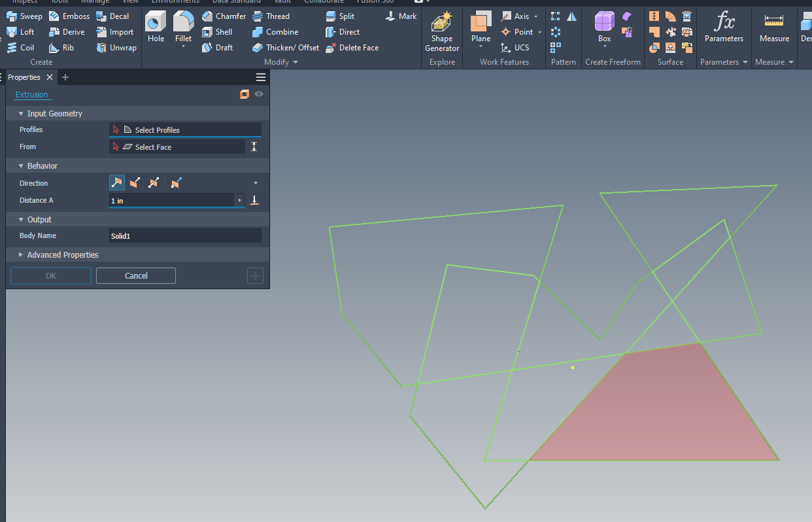Toggle the eye visibility icon in Properties header
Image resolution: width=812 pixels, height=522 pixels.
[258, 94]
